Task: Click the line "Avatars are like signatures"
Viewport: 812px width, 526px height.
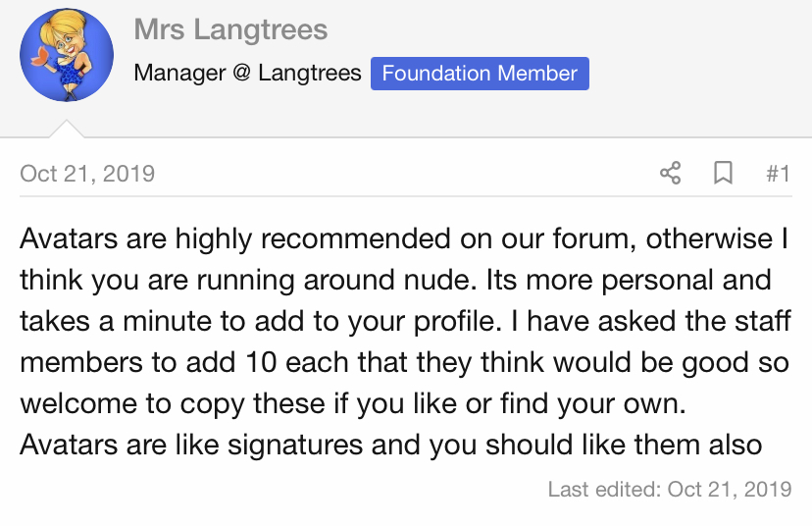Action: click(x=391, y=446)
